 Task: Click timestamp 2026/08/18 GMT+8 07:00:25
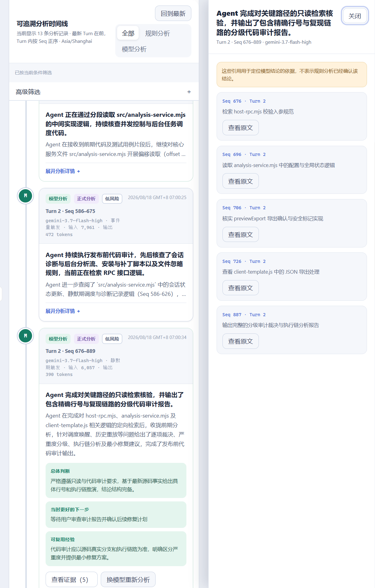(157, 198)
